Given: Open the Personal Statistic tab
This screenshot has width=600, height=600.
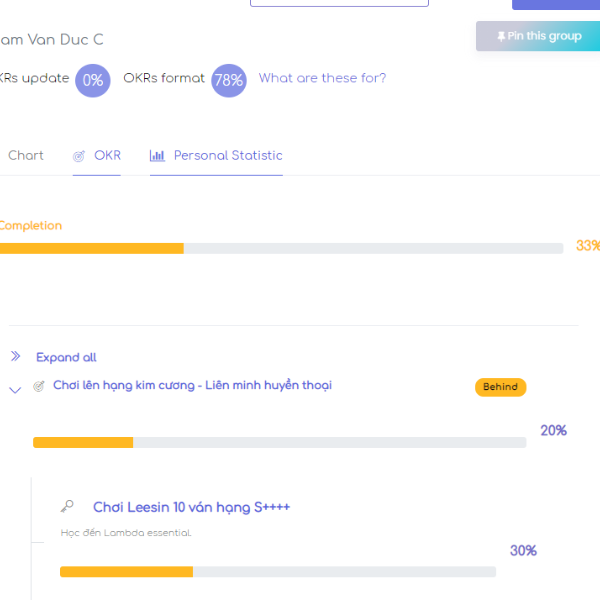Looking at the screenshot, I should click(x=228, y=156).
